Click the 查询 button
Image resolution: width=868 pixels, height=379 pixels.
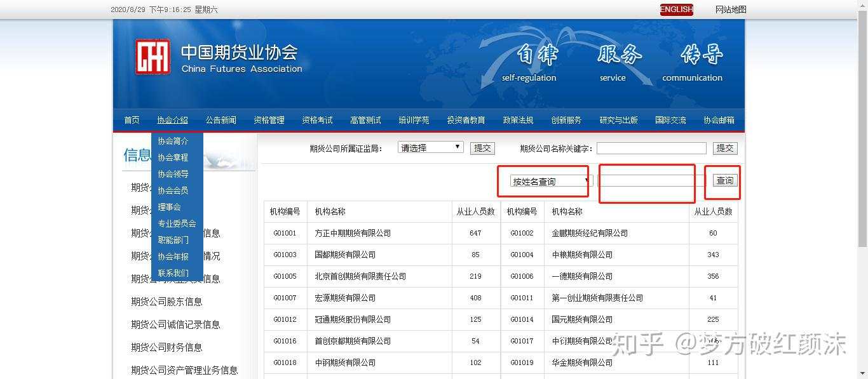[725, 181]
